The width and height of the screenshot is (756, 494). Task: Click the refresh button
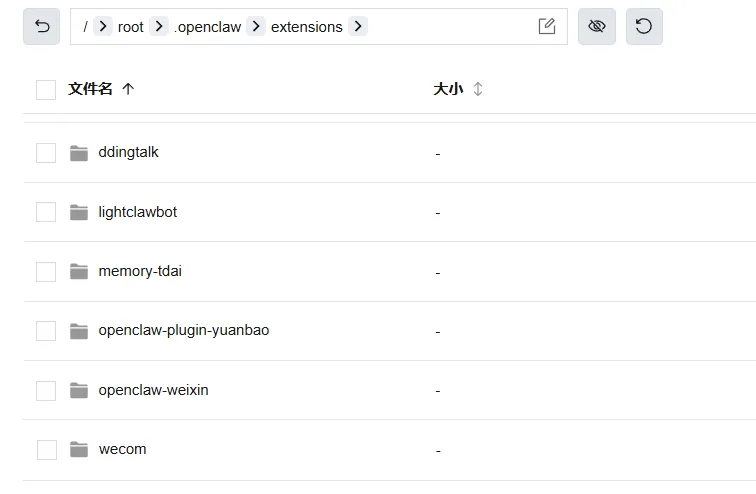coord(644,27)
